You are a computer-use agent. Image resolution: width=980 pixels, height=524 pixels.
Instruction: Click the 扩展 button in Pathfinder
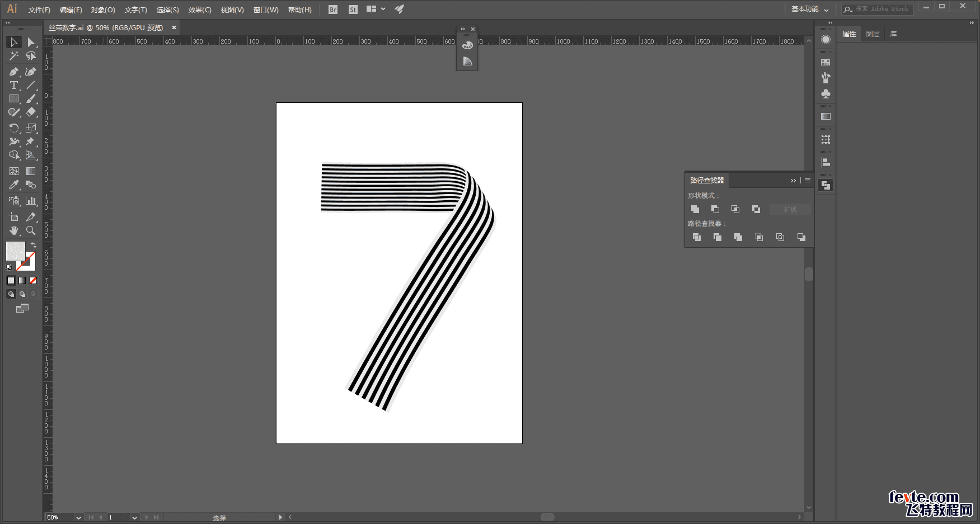[x=790, y=209]
